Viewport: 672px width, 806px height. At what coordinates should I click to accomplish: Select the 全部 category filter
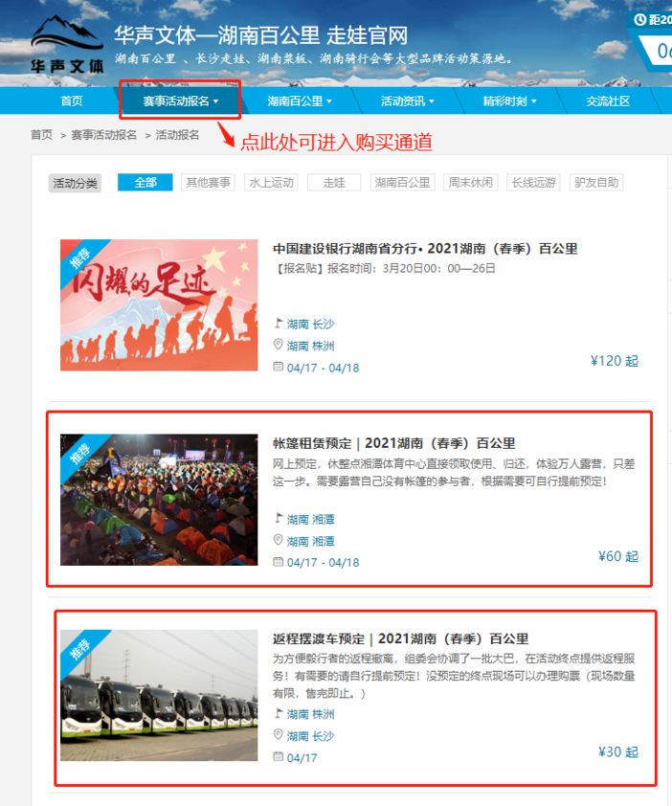click(x=145, y=183)
